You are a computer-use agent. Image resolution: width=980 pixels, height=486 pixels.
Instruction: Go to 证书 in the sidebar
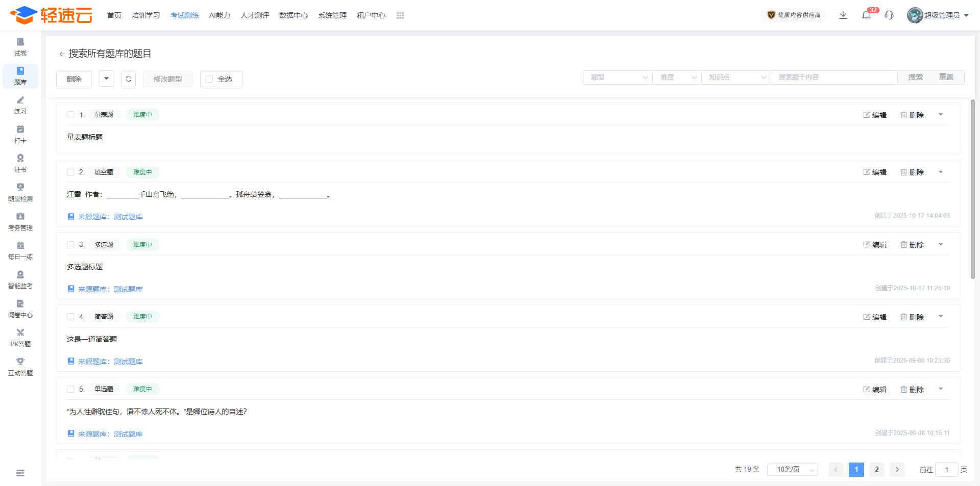pyautogui.click(x=20, y=163)
